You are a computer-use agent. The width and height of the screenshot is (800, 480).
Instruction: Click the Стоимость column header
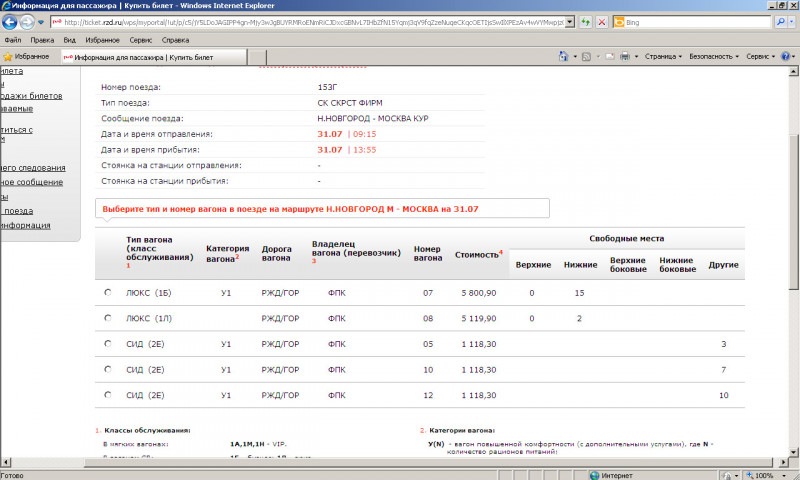click(x=479, y=254)
